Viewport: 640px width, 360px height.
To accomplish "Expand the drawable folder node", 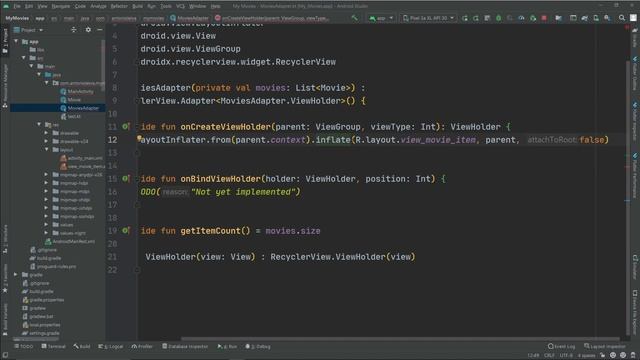I will pos(46,133).
